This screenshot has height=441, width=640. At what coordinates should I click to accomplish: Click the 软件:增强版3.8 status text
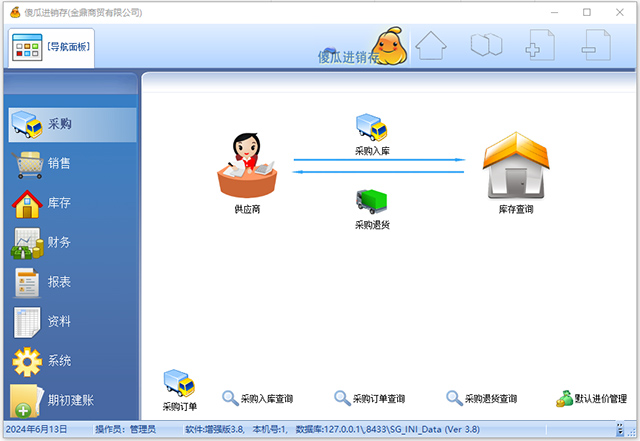click(x=215, y=430)
